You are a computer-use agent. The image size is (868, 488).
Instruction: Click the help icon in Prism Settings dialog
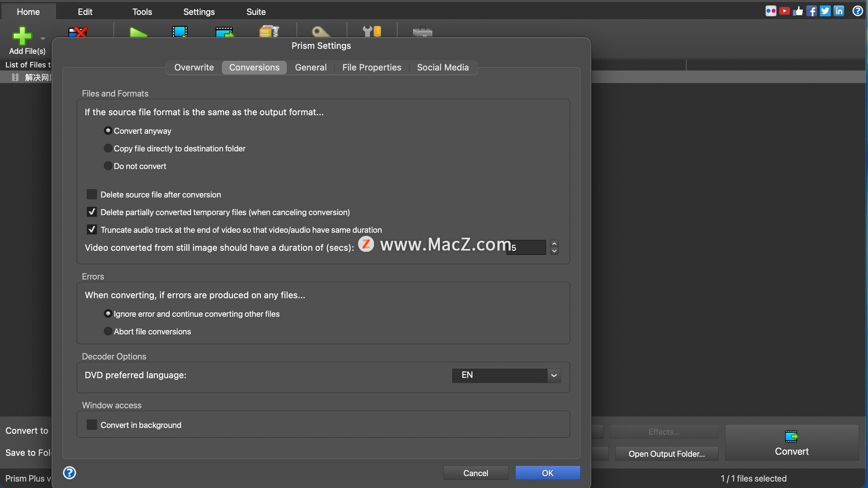(69, 473)
